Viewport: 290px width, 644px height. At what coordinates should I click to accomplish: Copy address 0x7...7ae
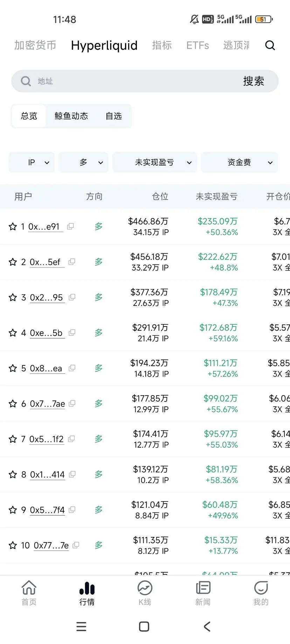(72, 403)
